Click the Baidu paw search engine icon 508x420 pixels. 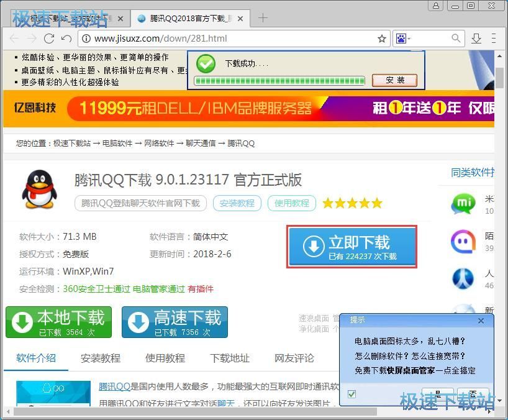[401, 39]
